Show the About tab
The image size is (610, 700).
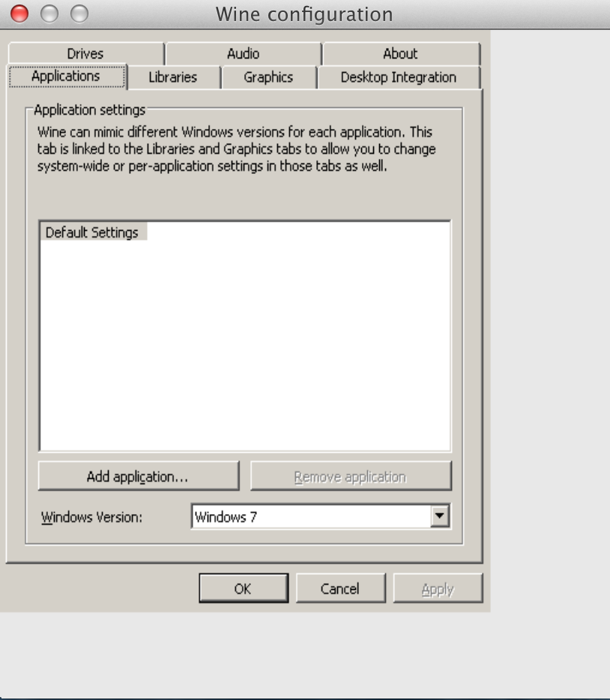(400, 54)
